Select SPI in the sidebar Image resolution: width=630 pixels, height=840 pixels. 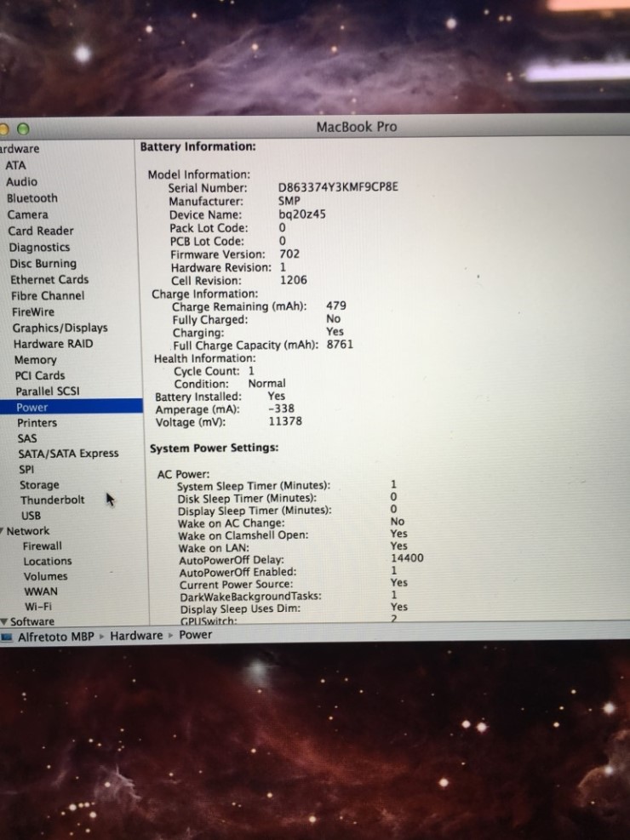pos(26,469)
